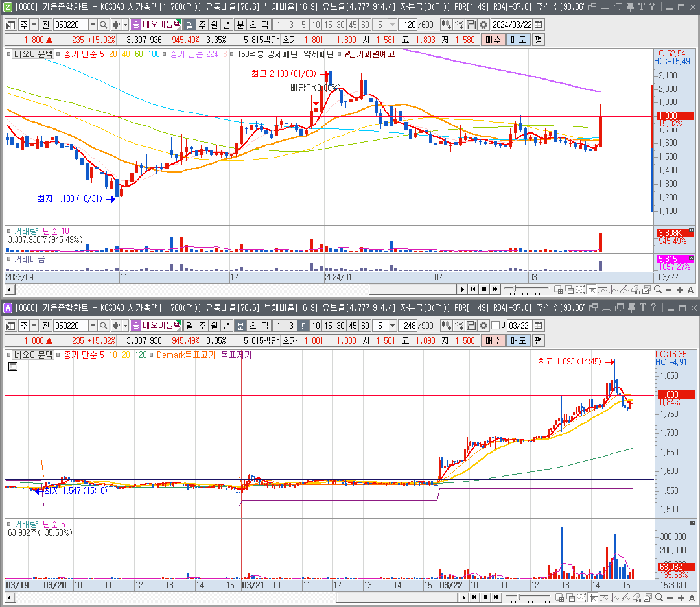Open speaker sound icon in top window
The height and width of the screenshot is (607, 700).
click(x=116, y=25)
